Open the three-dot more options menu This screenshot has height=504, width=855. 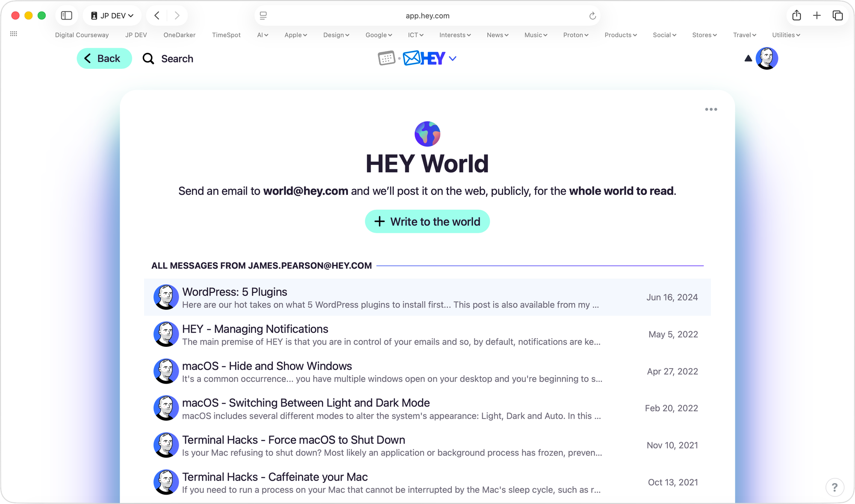711,109
